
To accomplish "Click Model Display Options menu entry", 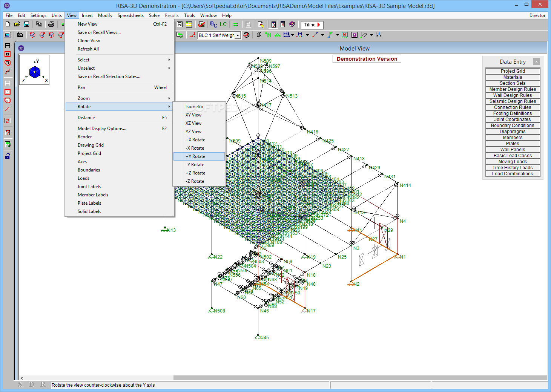I will coord(120,129).
